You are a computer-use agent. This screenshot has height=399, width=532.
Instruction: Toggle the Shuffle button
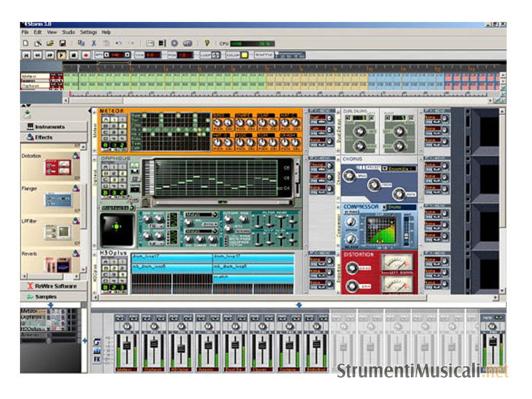[x=264, y=55]
